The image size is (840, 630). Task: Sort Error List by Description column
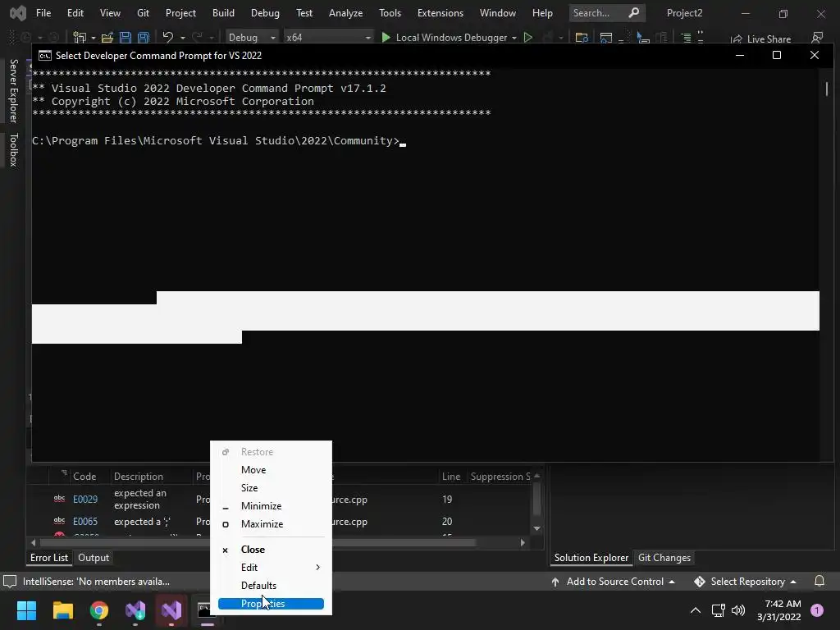(138, 477)
